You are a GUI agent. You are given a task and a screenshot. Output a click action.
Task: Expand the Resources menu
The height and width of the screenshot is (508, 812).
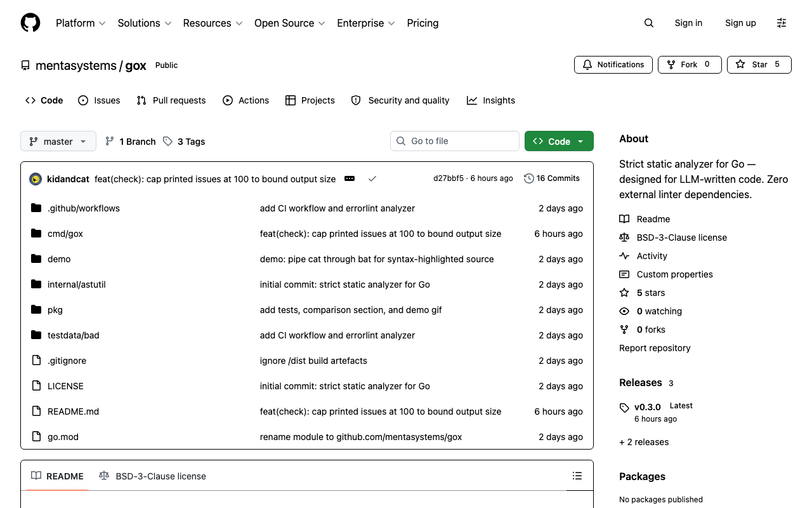pos(213,23)
